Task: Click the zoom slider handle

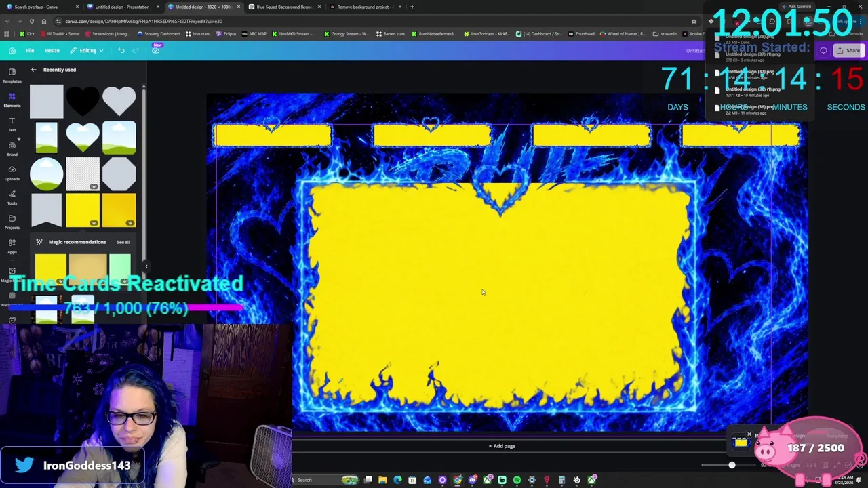Action: click(732, 465)
